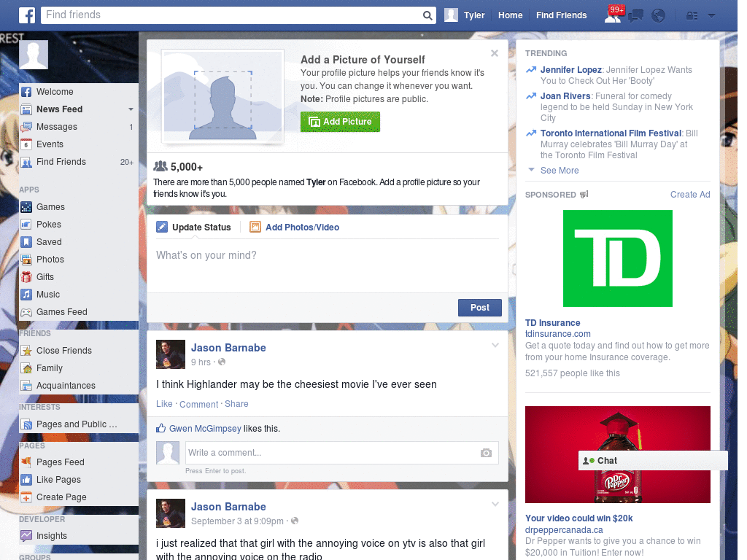The height and width of the screenshot is (560, 747).
Task: Click the profile picture placeholder in sidebar
Action: click(x=34, y=55)
